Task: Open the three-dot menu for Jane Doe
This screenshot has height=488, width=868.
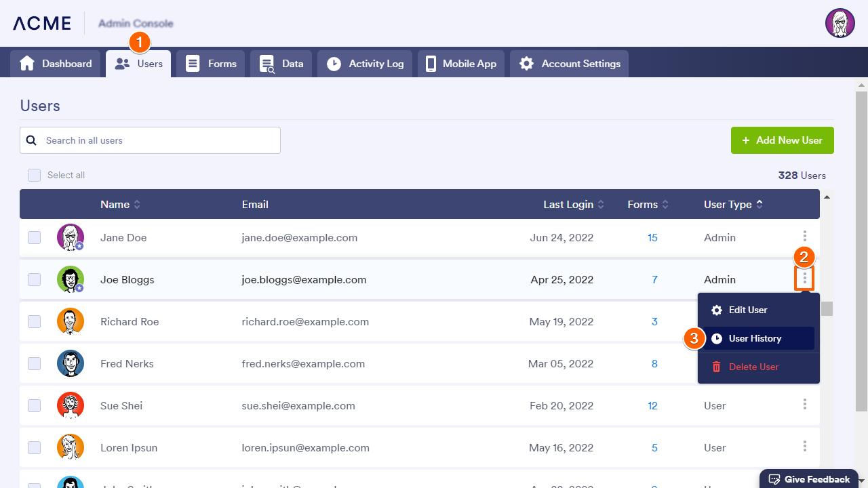Action: [x=805, y=237]
